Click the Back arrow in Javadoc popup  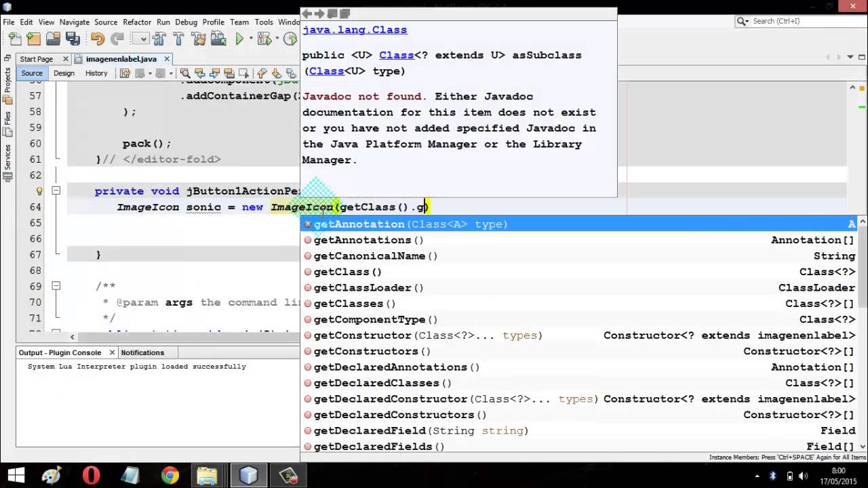[307, 14]
